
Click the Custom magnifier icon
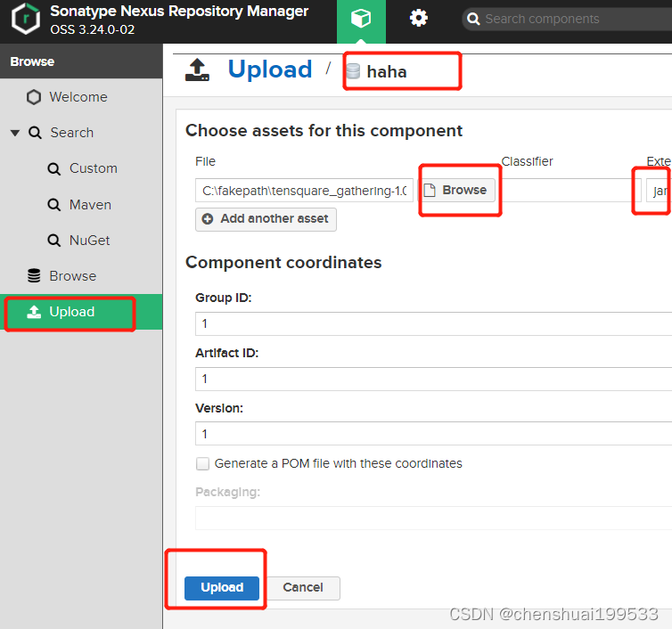click(x=54, y=168)
